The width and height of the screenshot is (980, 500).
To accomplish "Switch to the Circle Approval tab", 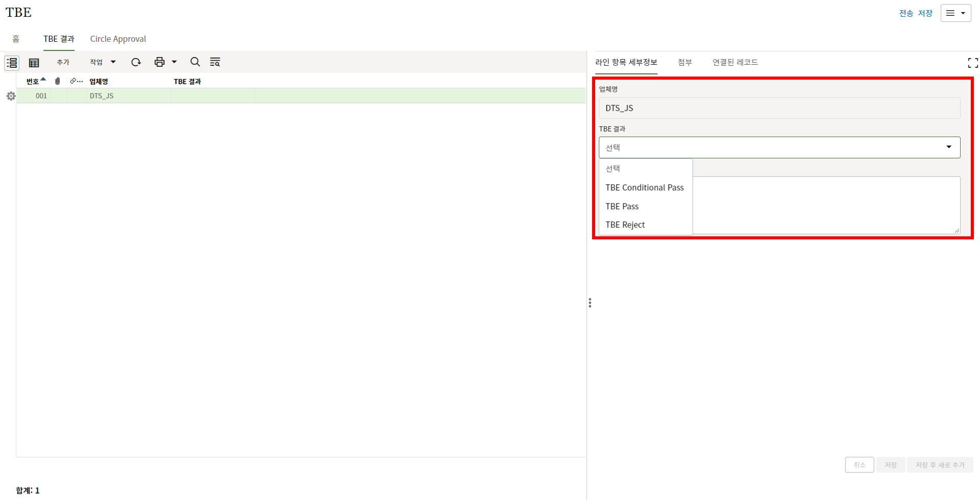I will coord(118,39).
